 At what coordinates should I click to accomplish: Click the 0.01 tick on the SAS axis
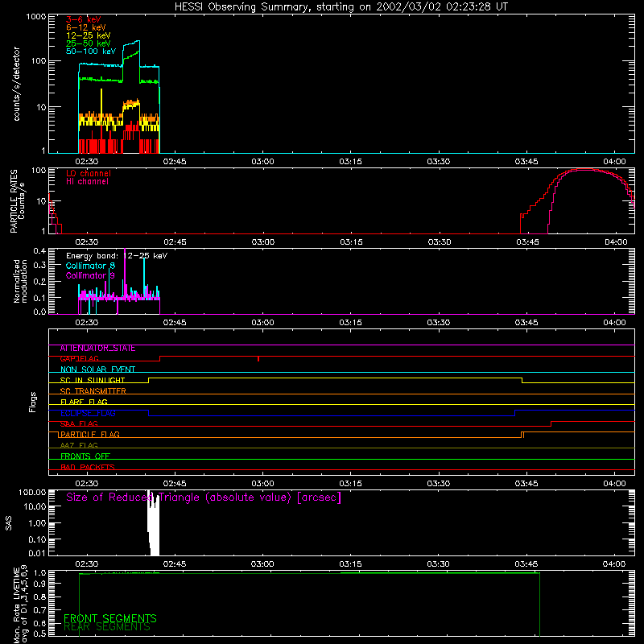tap(37, 553)
